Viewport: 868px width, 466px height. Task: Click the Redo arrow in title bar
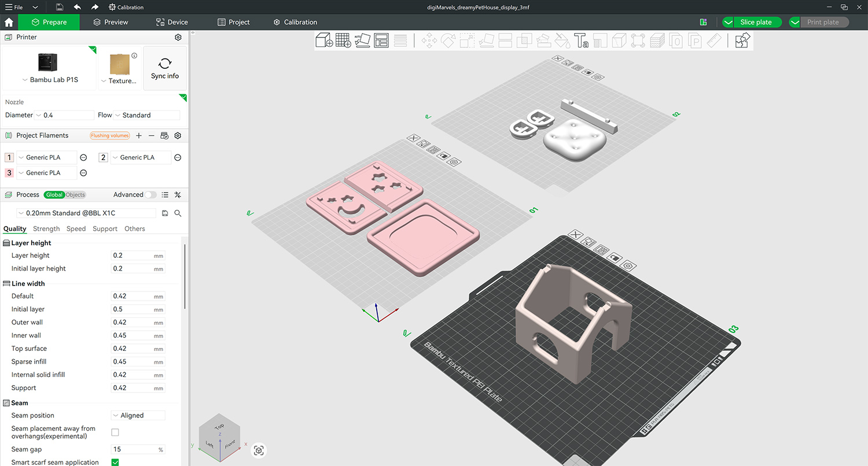[x=94, y=7]
